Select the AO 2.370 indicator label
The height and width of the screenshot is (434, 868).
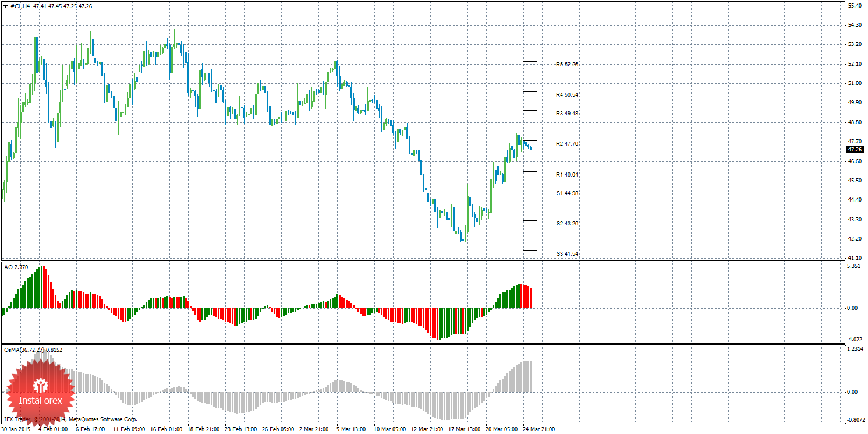point(16,267)
